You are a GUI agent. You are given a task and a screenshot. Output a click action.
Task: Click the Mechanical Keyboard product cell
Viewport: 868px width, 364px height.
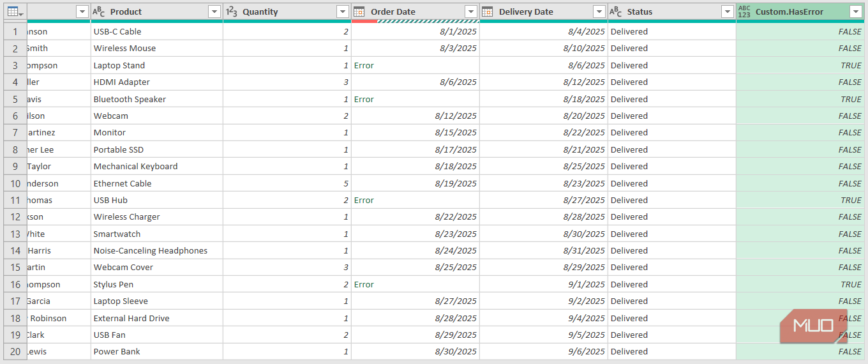(157, 166)
